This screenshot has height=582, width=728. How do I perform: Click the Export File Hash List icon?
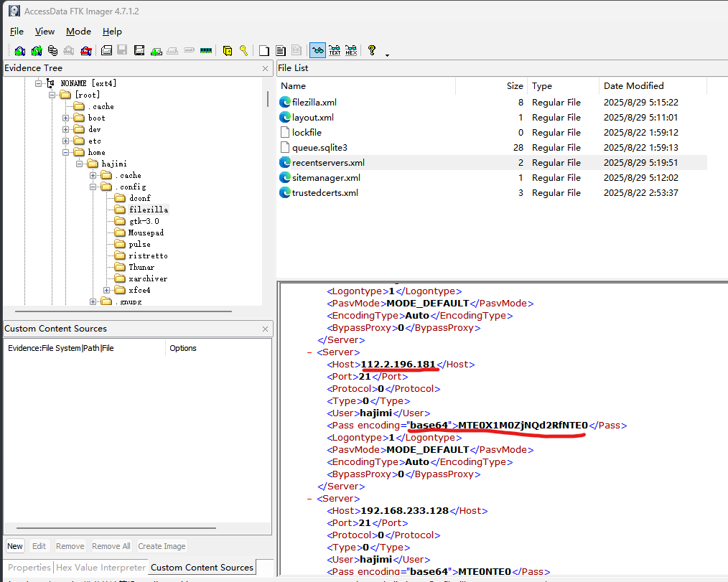point(281,50)
